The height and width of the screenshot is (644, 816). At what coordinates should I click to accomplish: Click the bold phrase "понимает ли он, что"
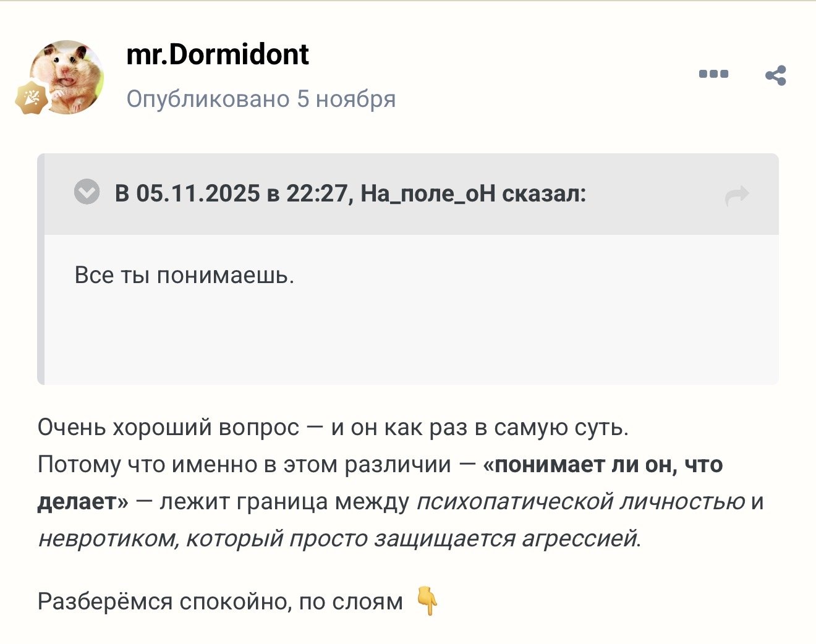(x=608, y=464)
